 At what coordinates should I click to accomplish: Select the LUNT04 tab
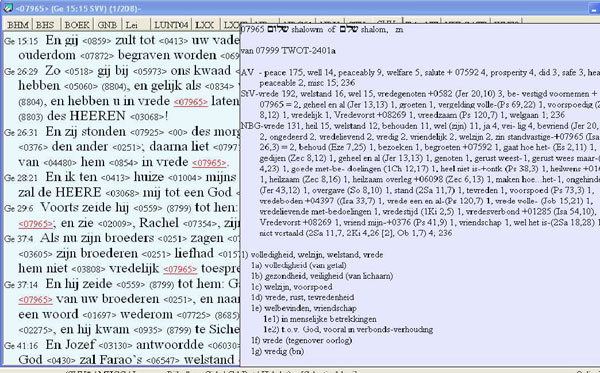tap(171, 25)
